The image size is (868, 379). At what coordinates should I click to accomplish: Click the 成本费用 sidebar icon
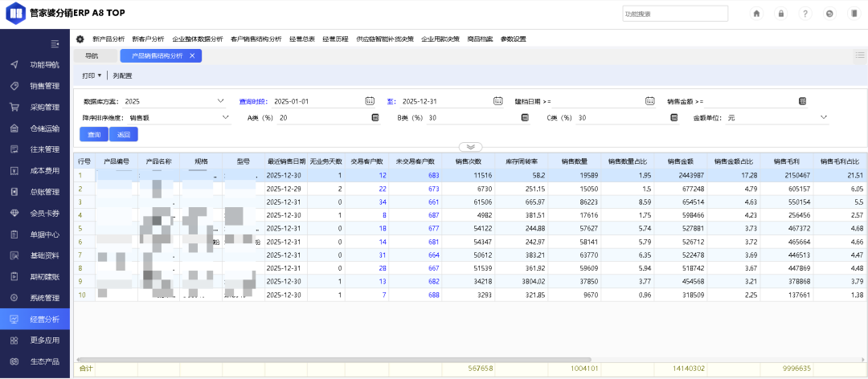pyautogui.click(x=14, y=171)
